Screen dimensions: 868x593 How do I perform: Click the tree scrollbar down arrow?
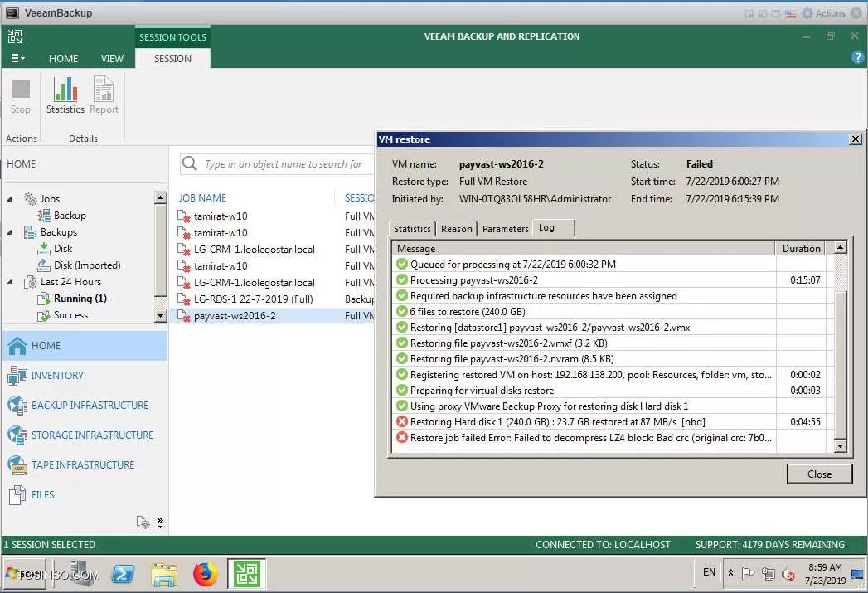point(160,316)
